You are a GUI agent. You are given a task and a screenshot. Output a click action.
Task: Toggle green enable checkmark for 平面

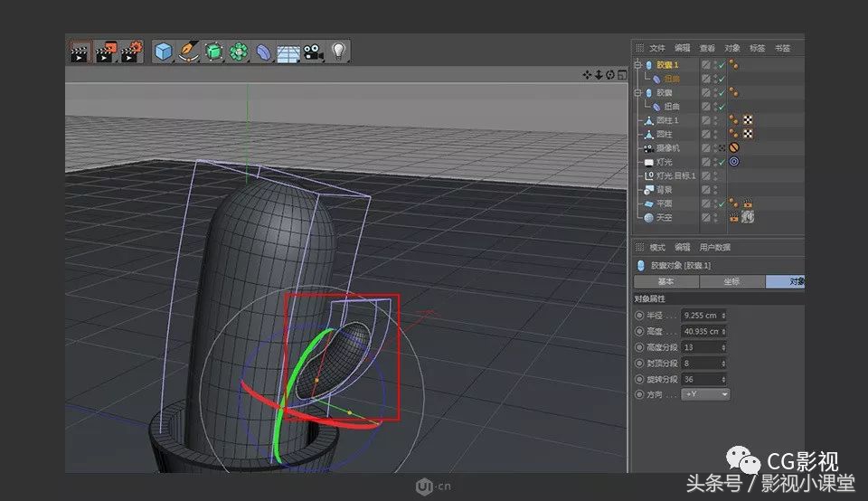(x=722, y=203)
